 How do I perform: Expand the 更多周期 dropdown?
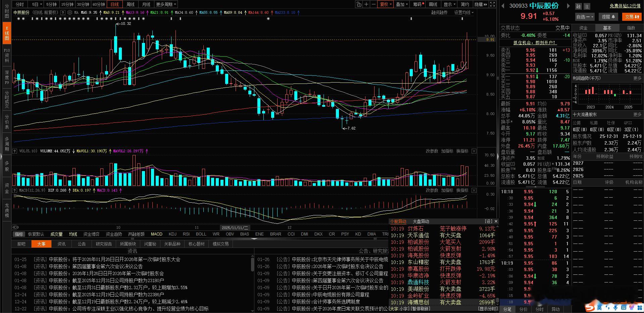click(166, 4)
